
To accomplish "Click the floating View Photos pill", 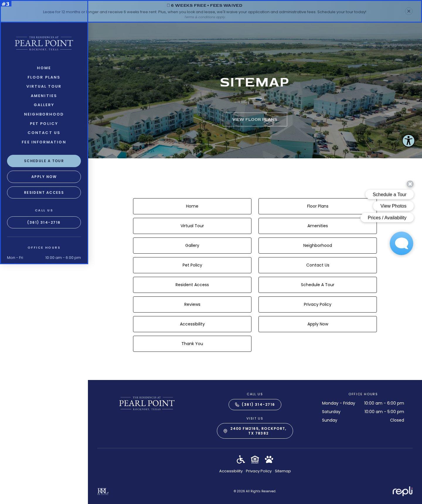I will click(x=393, y=206).
